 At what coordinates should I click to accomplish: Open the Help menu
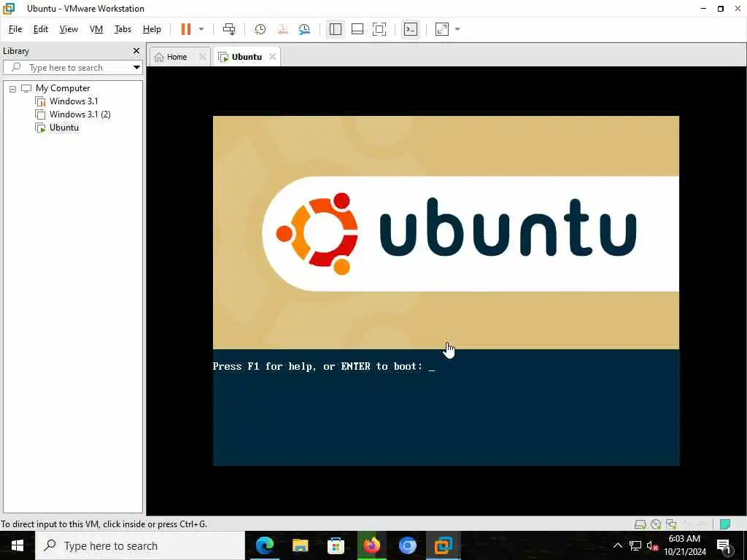(x=152, y=29)
